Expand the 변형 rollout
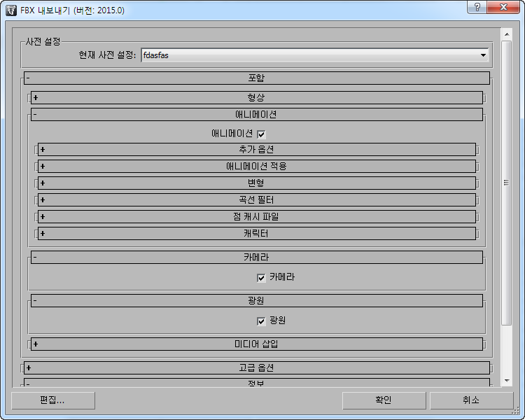525x420 pixels. coord(257,183)
